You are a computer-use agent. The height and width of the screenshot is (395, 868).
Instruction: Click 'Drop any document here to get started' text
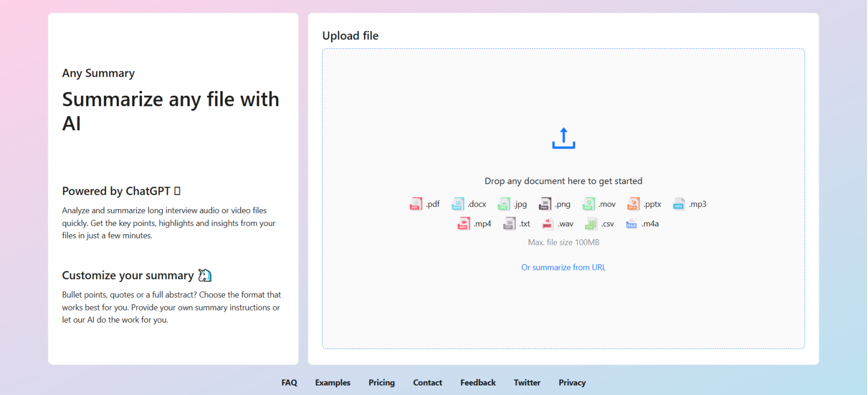coord(564,181)
